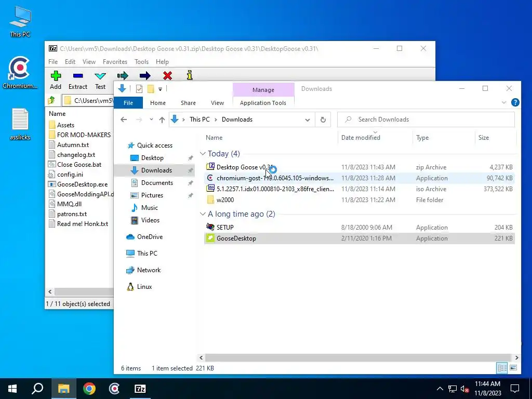Click the Test button in 7-Zip
Image resolution: width=532 pixels, height=399 pixels.
click(x=100, y=80)
